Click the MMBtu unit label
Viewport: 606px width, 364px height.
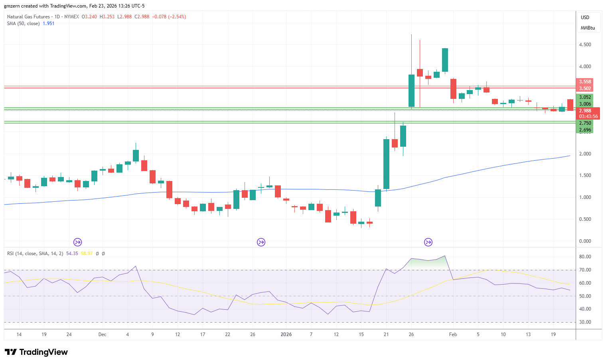[x=588, y=28]
